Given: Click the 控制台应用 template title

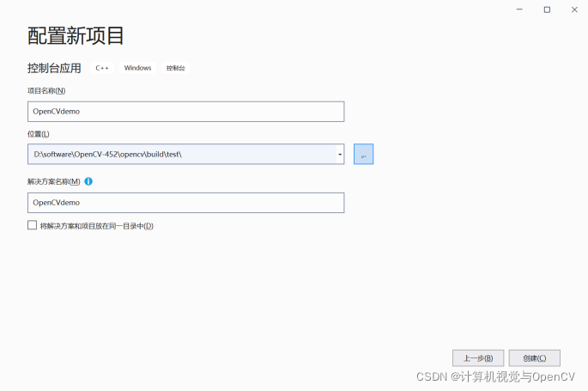Looking at the screenshot, I should (x=54, y=68).
